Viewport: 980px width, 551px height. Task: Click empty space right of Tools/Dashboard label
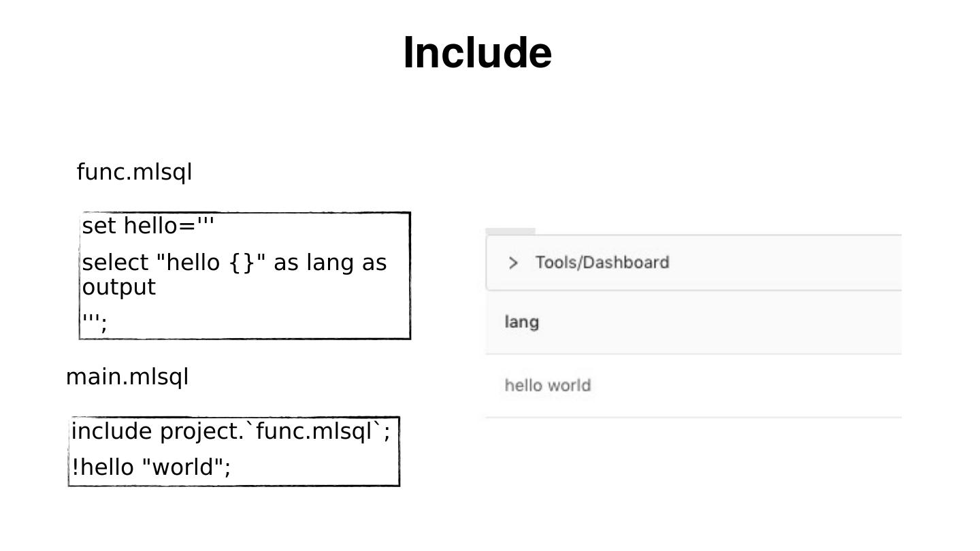[x=783, y=263]
